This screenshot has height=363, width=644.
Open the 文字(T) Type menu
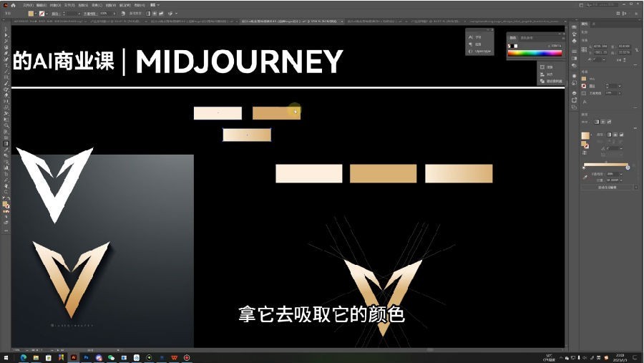coord(69,5)
